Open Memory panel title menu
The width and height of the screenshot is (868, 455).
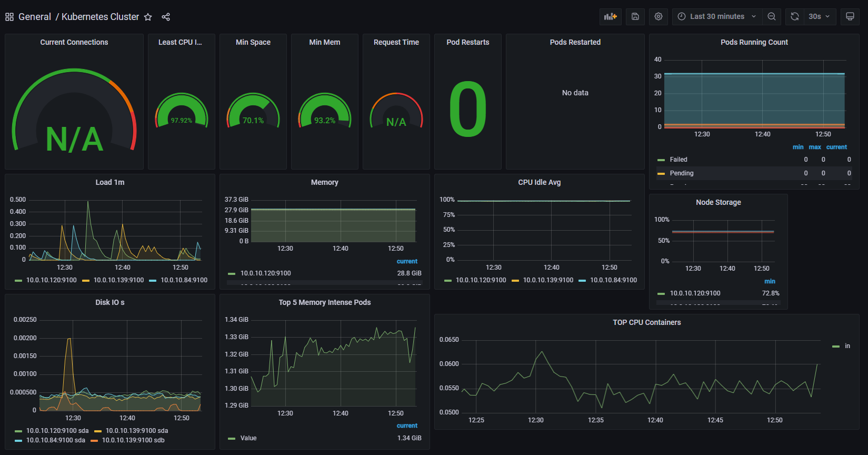(325, 182)
